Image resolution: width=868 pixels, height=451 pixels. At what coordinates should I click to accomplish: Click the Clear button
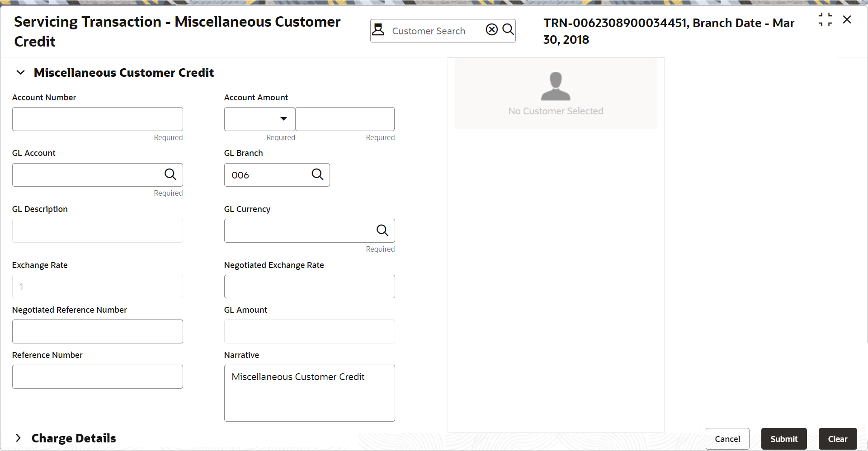click(837, 439)
